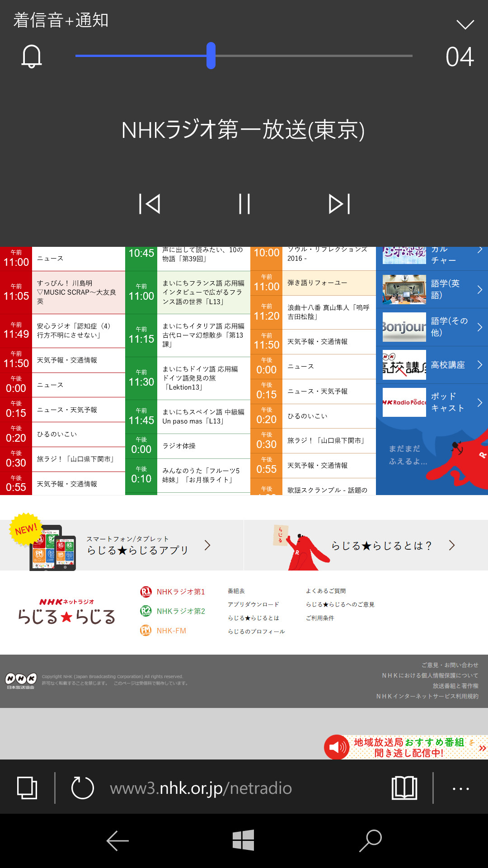The height and width of the screenshot is (868, 488).
Task: Open よくあるご質問 link
Action: click(326, 591)
